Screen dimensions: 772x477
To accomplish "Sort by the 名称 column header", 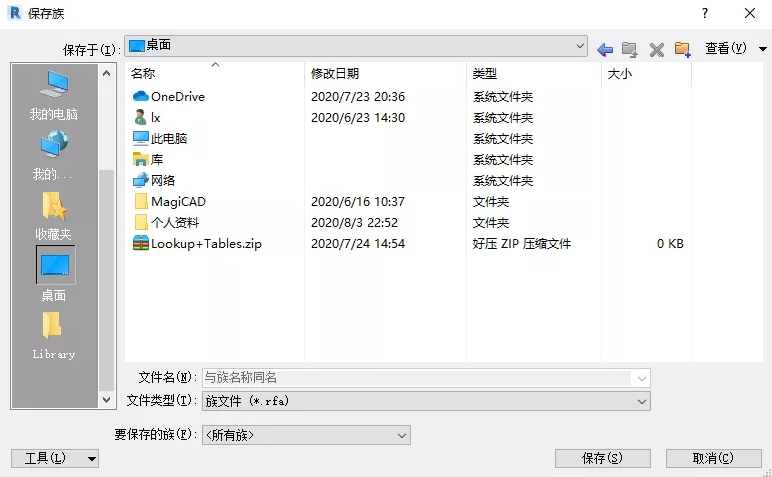I will 215,74.
